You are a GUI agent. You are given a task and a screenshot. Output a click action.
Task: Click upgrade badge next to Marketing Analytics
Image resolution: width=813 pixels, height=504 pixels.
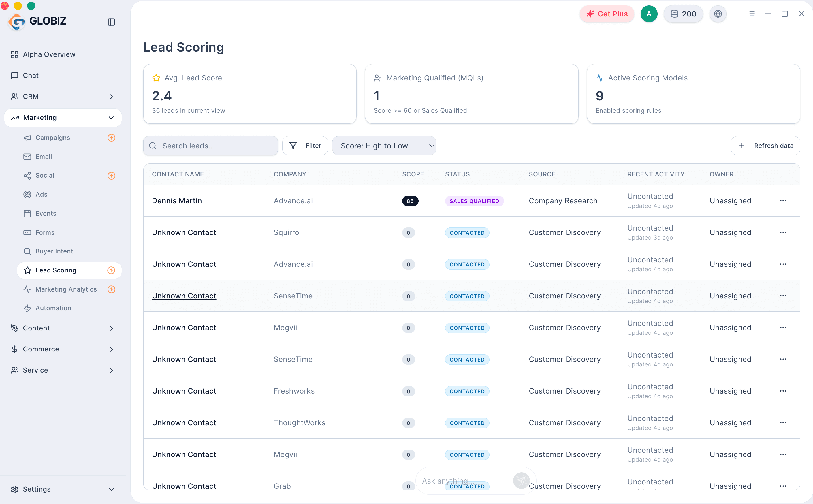pos(111,289)
